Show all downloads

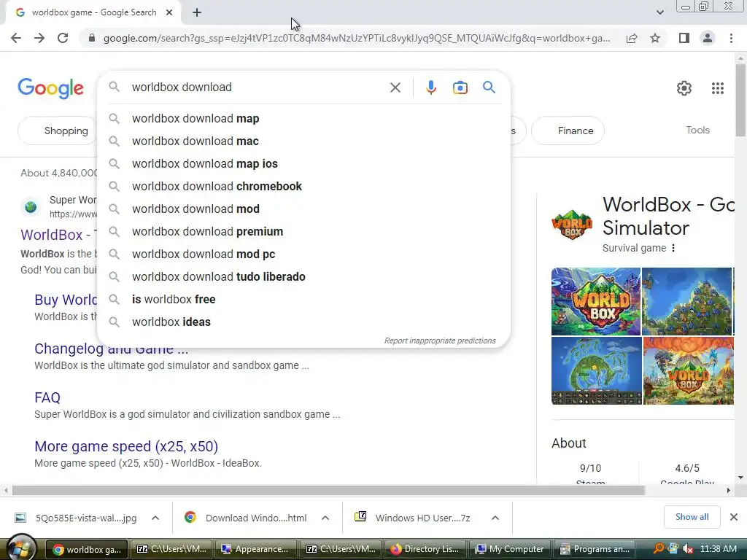point(692,517)
